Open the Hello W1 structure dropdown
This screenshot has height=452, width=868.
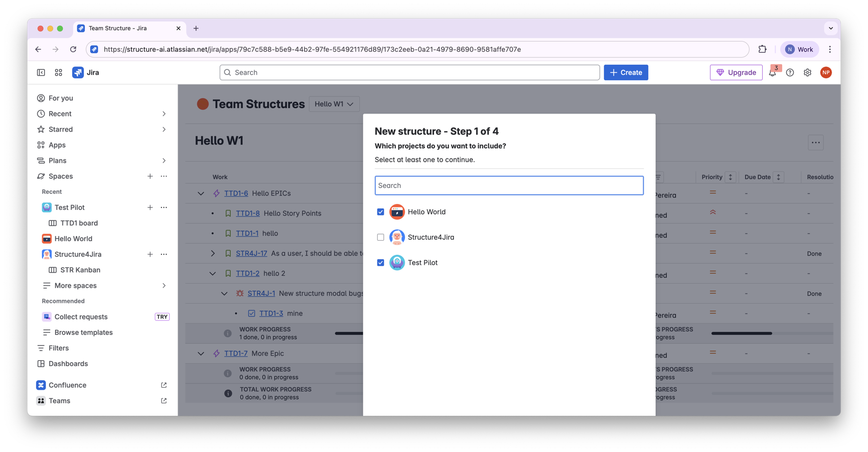coord(334,104)
